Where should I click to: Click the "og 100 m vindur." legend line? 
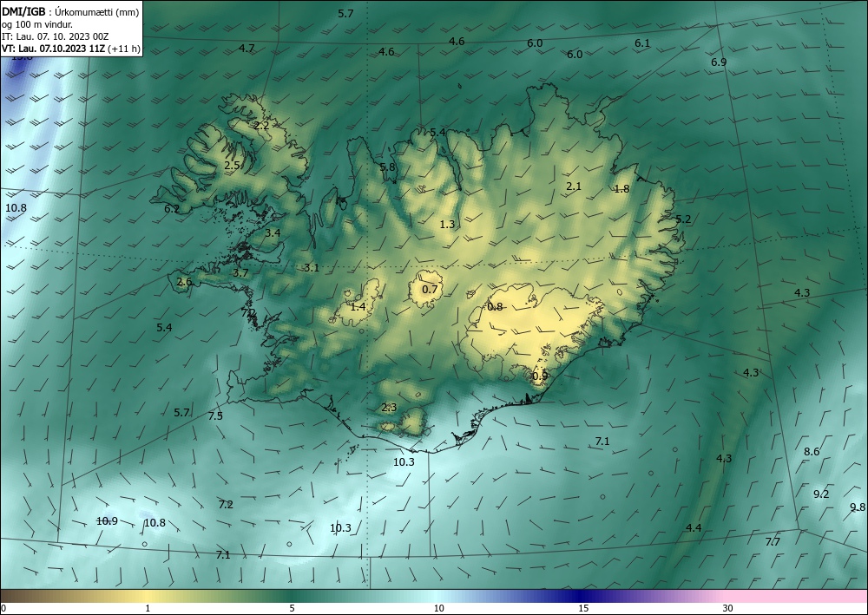tap(37, 24)
